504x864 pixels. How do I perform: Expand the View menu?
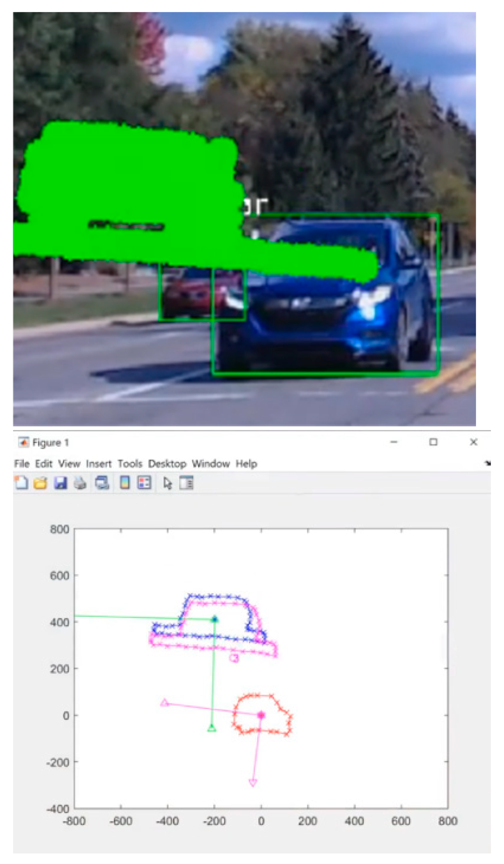pyautogui.click(x=69, y=464)
